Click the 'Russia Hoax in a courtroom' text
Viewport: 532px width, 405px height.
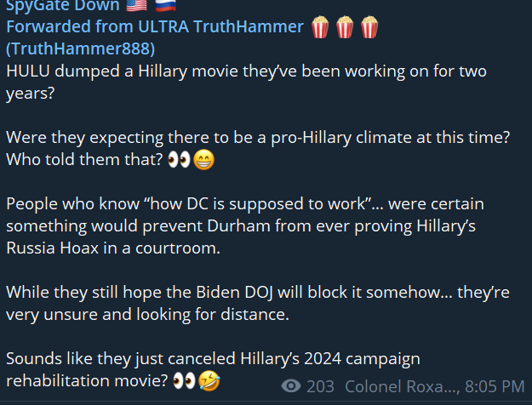coord(113,248)
